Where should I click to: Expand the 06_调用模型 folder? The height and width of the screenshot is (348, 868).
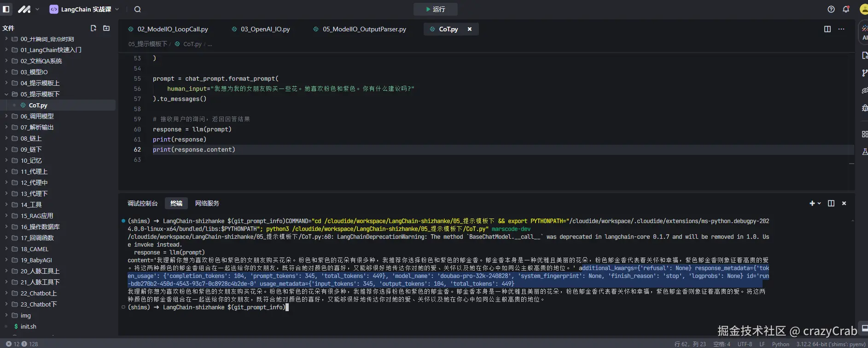tap(37, 116)
